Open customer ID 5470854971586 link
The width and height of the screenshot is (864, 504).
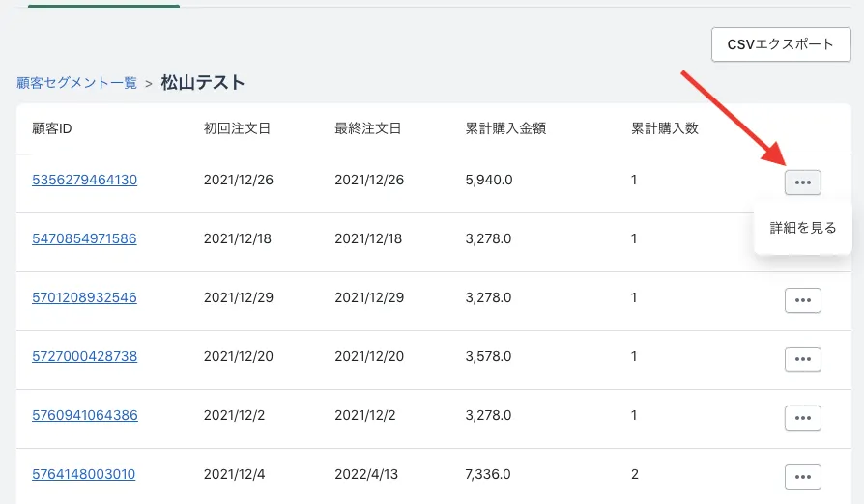[x=85, y=238]
